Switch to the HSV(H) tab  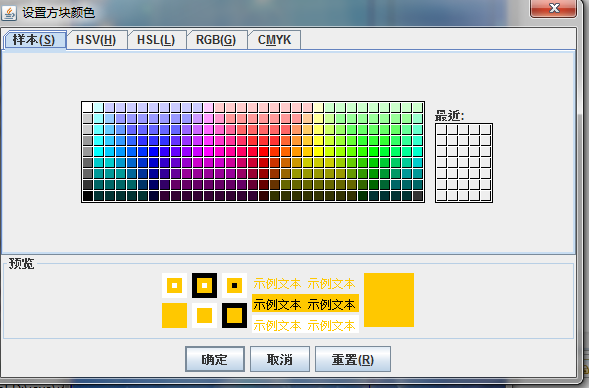tap(96, 40)
